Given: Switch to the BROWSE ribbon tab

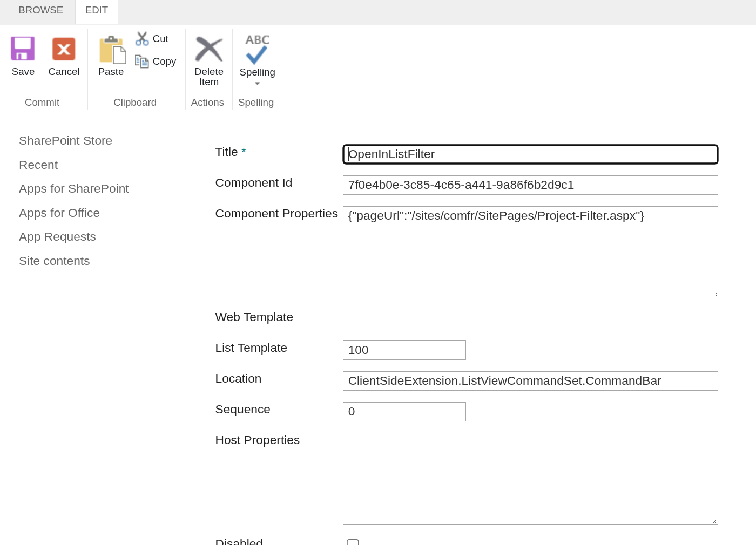Looking at the screenshot, I should click(x=40, y=10).
